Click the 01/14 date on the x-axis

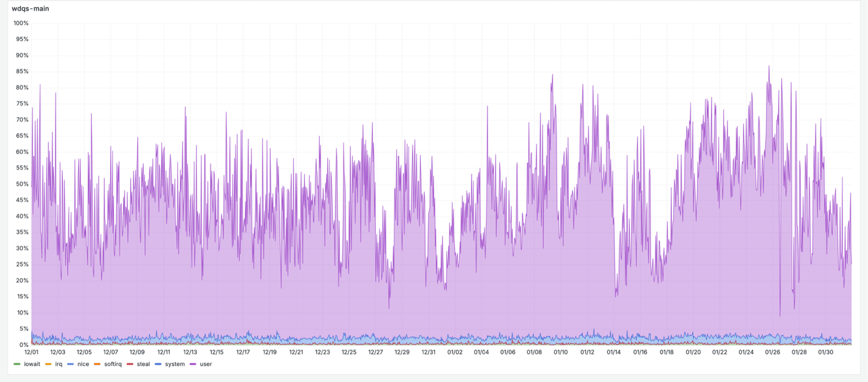coord(614,352)
